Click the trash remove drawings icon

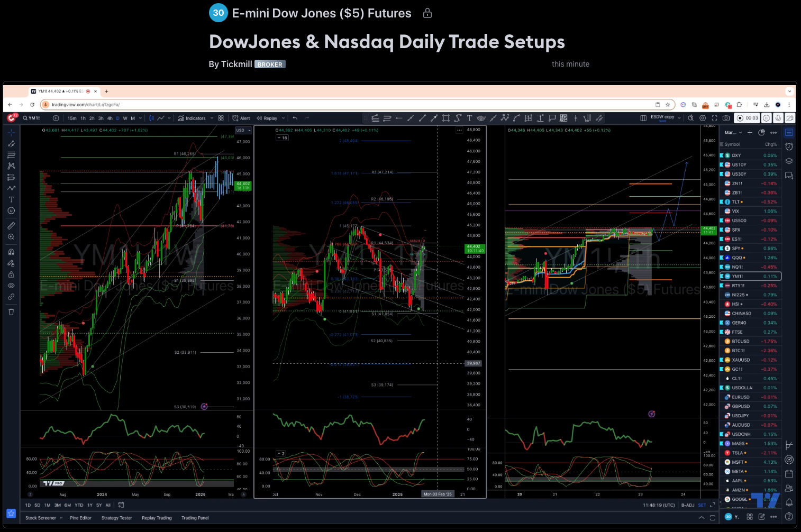[11, 312]
